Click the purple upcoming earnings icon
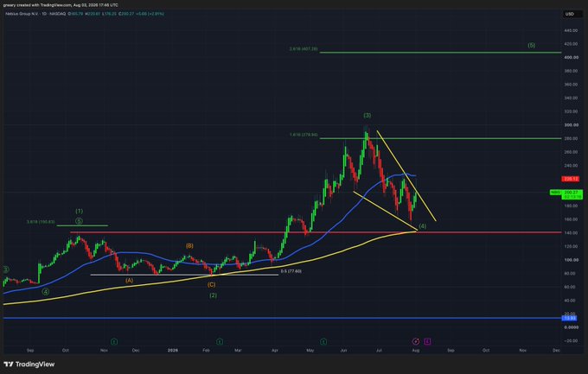The width and height of the screenshot is (588, 374). coord(427,341)
